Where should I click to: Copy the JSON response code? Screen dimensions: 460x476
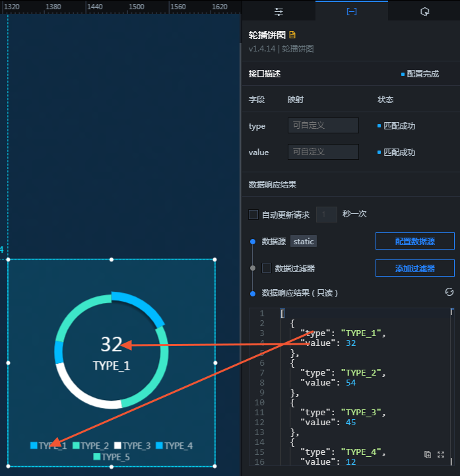[x=427, y=454]
